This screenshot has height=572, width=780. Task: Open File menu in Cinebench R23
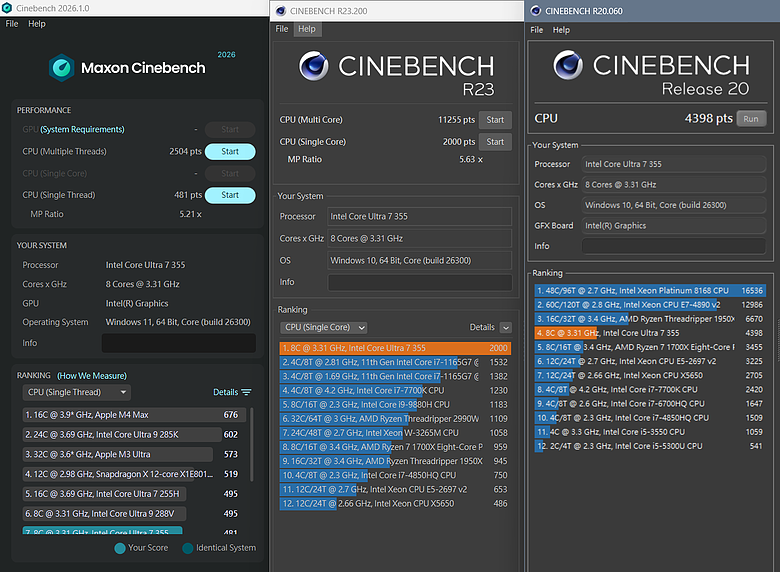(x=282, y=29)
